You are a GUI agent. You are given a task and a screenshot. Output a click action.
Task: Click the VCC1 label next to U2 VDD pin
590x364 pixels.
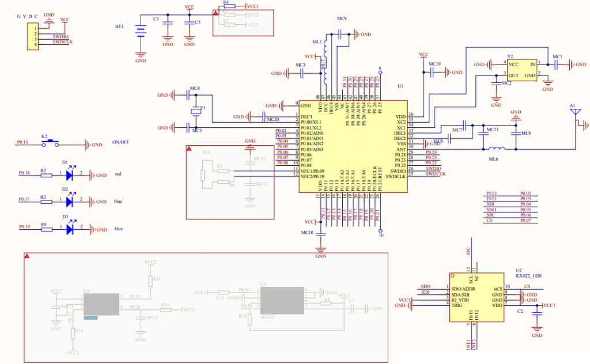[551, 305]
